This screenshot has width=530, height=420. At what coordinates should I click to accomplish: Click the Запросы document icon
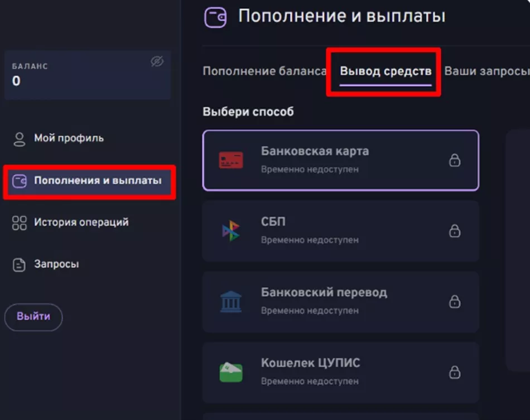[x=20, y=265]
